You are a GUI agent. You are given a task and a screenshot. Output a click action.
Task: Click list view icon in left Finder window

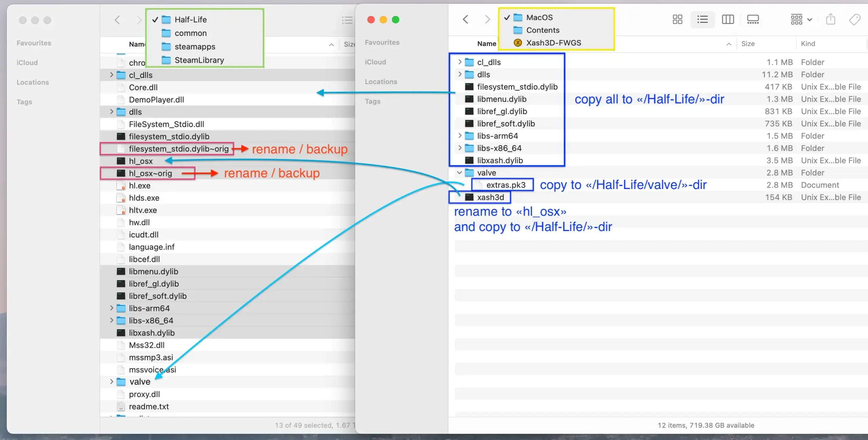347,20
